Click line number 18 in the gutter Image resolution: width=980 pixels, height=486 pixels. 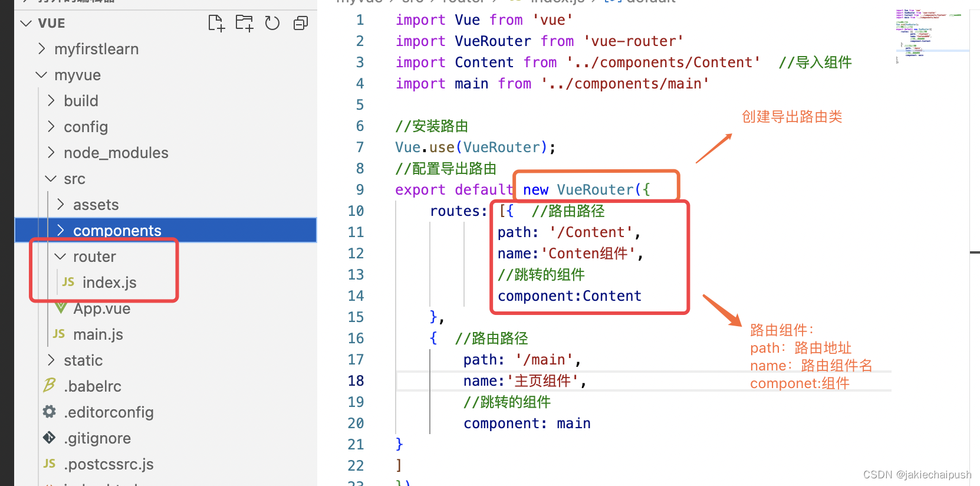[x=356, y=380]
